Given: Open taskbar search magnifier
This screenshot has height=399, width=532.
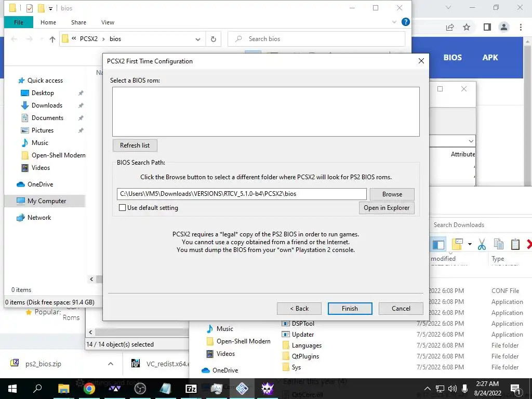Looking at the screenshot, I should pyautogui.click(x=37, y=388).
